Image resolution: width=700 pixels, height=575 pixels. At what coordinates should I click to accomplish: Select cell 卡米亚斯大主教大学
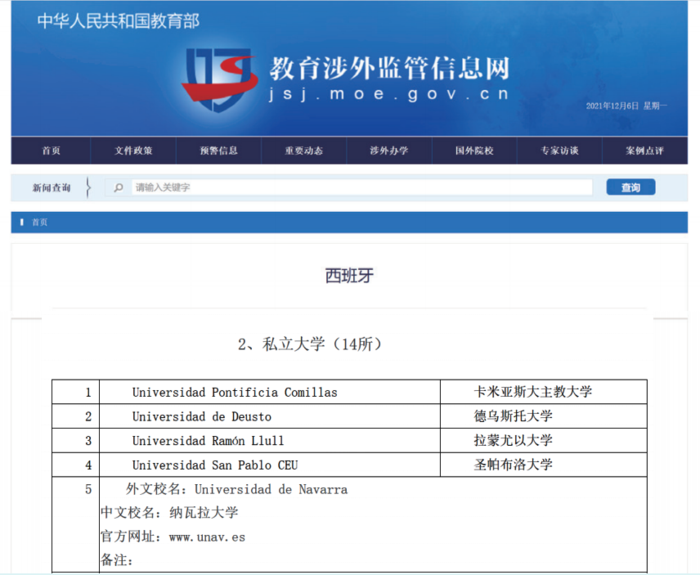pyautogui.click(x=544, y=392)
